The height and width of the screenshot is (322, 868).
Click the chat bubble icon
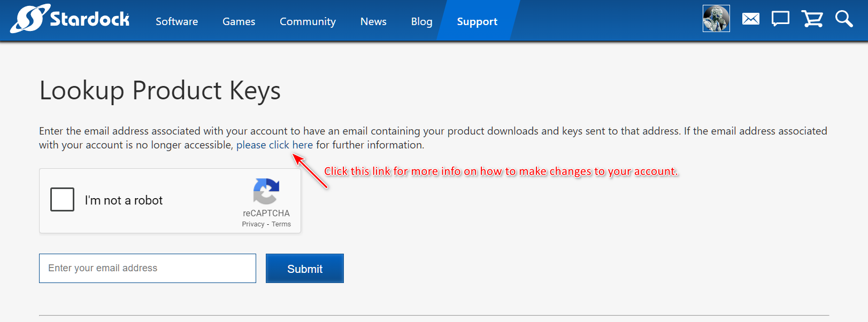(x=780, y=19)
